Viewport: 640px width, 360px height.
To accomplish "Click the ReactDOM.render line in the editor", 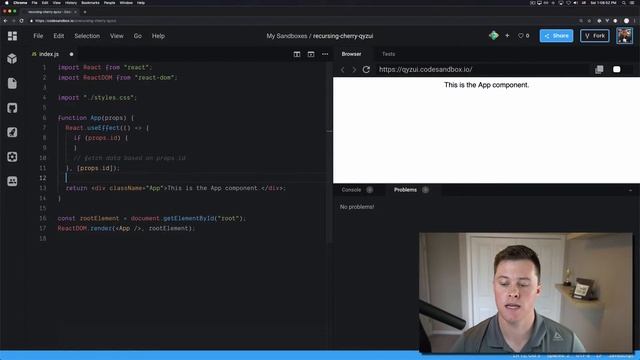I will click(x=126, y=229).
